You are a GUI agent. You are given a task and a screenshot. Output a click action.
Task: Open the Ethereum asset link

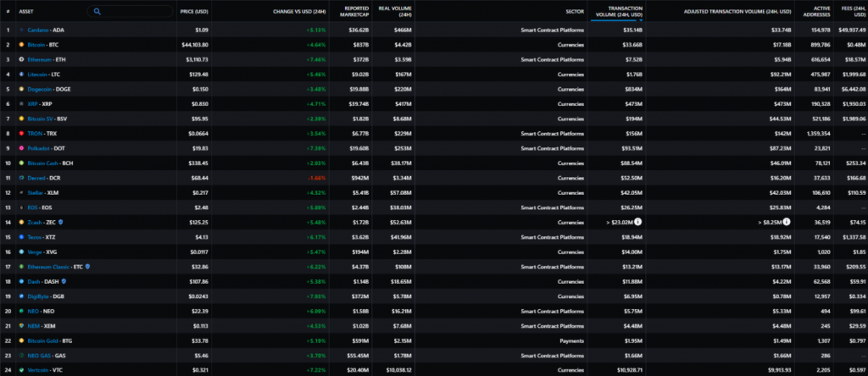[39, 59]
